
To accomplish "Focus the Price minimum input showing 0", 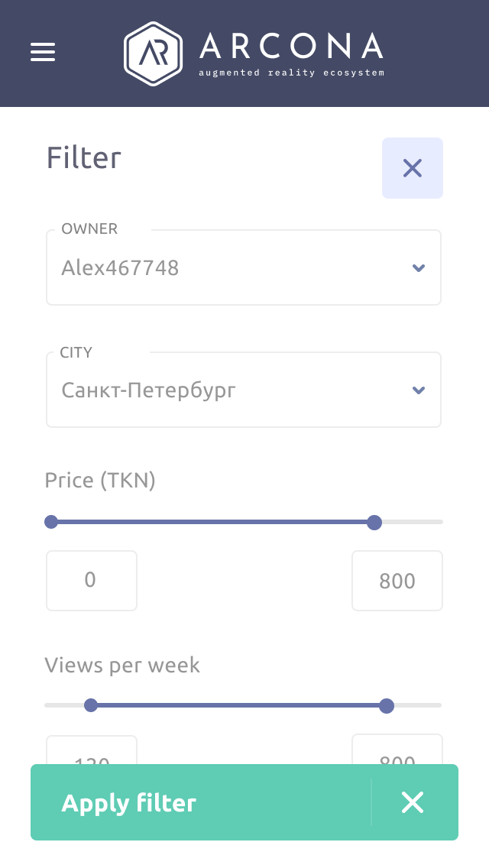I will 91,581.
